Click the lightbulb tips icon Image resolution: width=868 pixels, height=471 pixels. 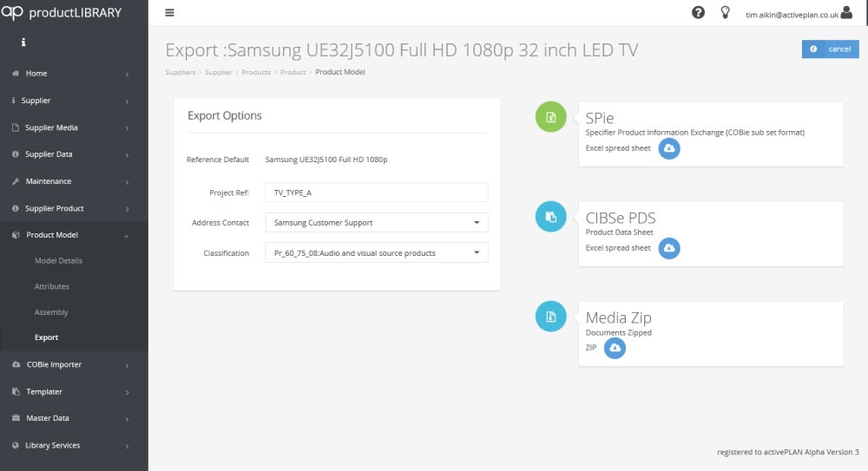point(726,13)
